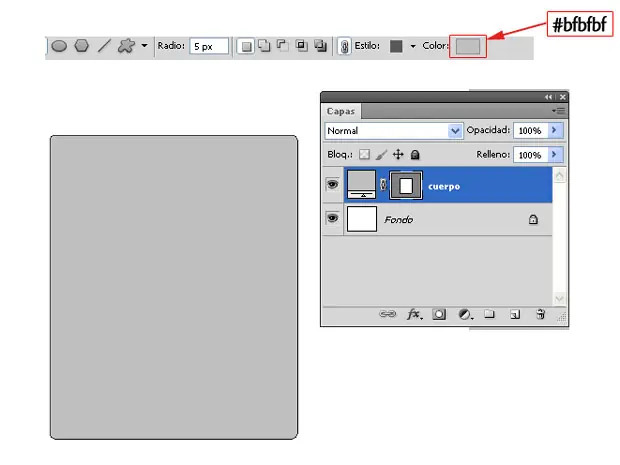The height and width of the screenshot is (465, 620).
Task: Open the Opacidad slider arrow
Action: click(x=554, y=130)
